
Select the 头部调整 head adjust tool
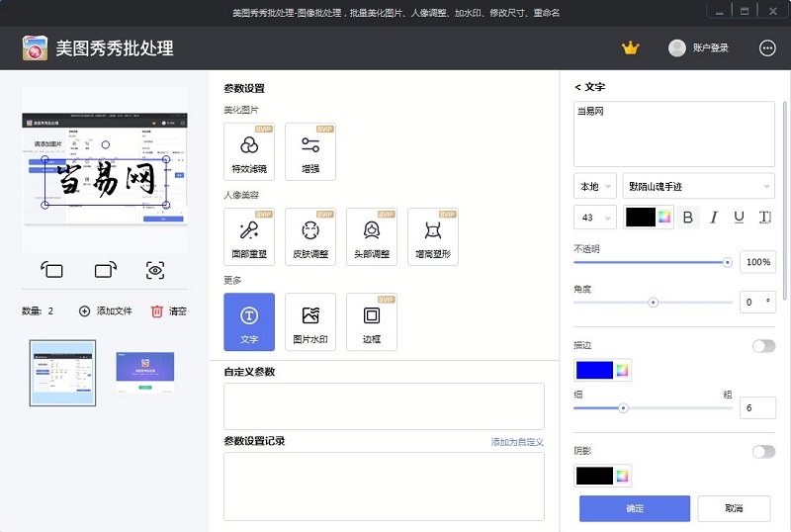pos(372,236)
